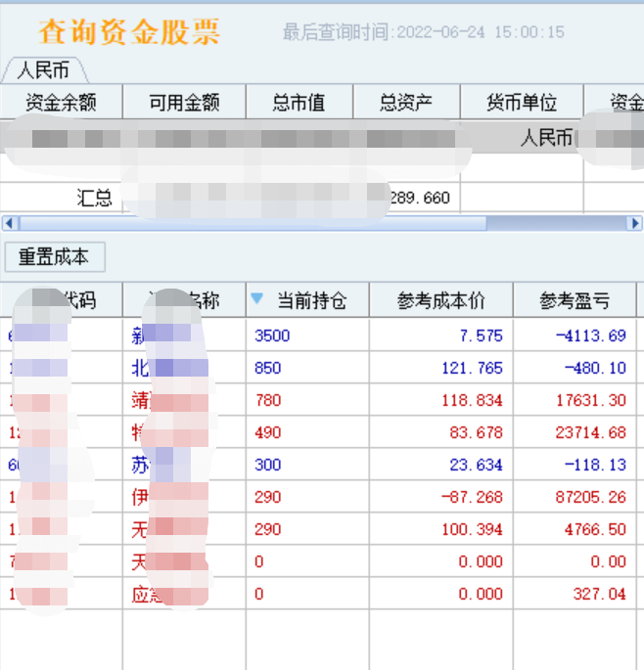Click cost price 83.678
Viewport: 644px width, 670px height.
pos(477,432)
